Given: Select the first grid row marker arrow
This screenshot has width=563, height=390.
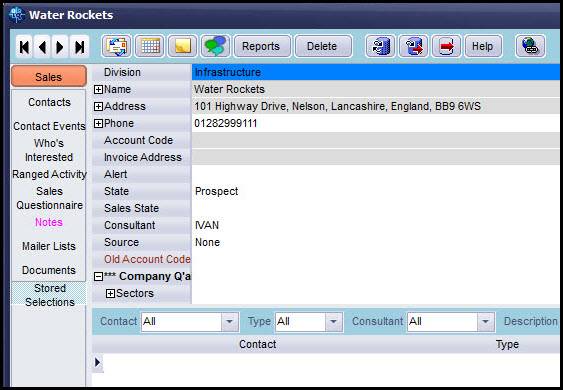Looking at the screenshot, I should pyautogui.click(x=98, y=363).
